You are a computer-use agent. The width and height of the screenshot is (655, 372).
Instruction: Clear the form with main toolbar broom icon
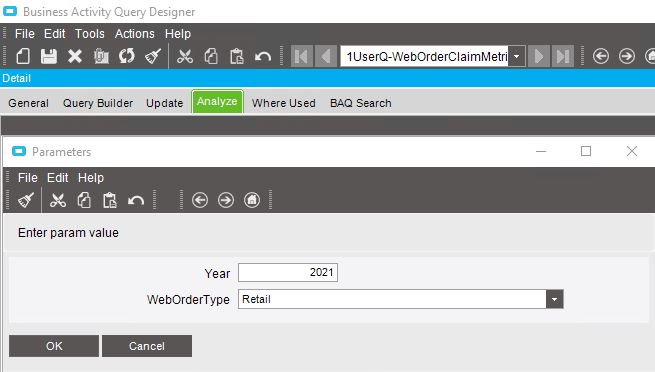pyautogui.click(x=153, y=56)
